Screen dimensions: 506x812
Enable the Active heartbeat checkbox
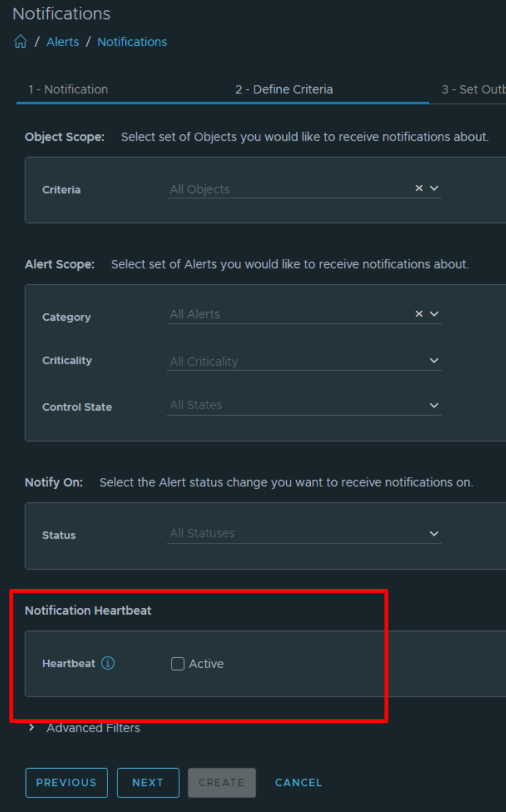click(x=178, y=664)
